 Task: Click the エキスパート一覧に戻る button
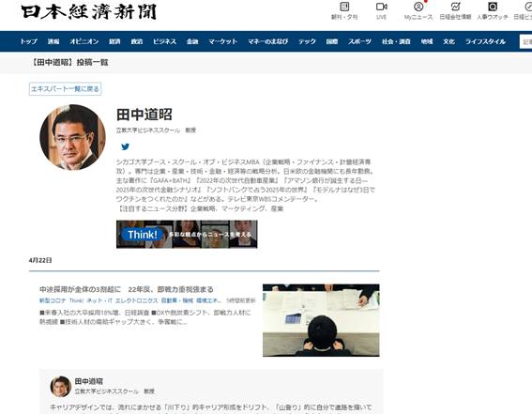[65, 89]
